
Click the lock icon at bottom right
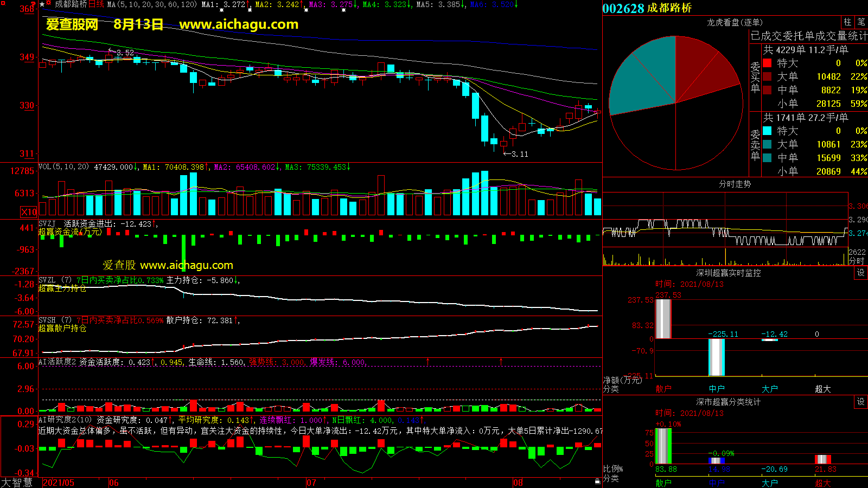point(597,480)
